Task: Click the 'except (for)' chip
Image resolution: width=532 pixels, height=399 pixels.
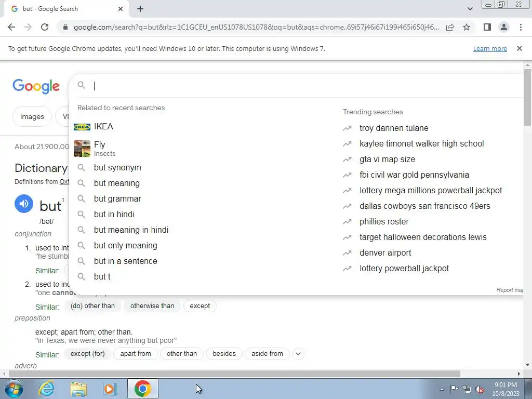Action: tap(87, 354)
